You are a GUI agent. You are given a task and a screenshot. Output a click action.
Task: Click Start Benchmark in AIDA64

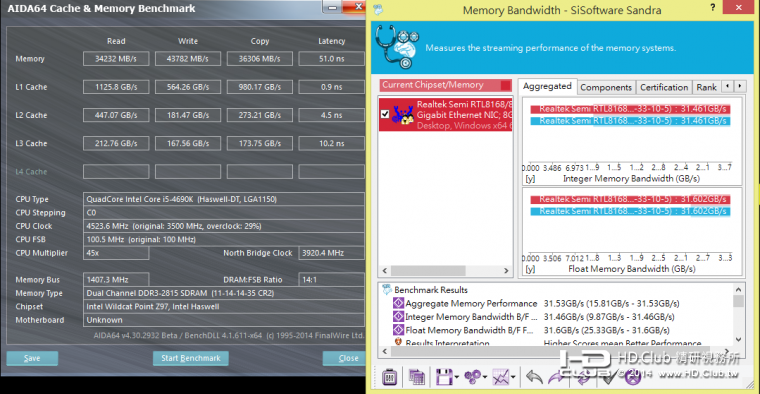pyautogui.click(x=190, y=358)
